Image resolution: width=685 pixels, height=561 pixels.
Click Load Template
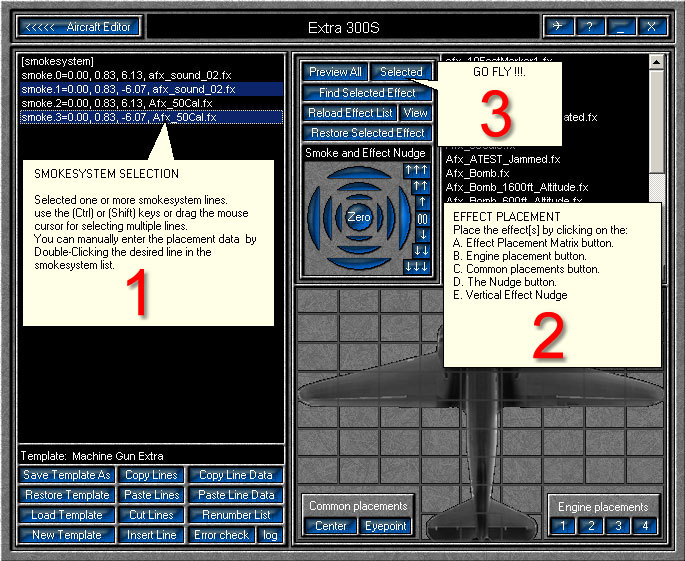click(x=67, y=515)
